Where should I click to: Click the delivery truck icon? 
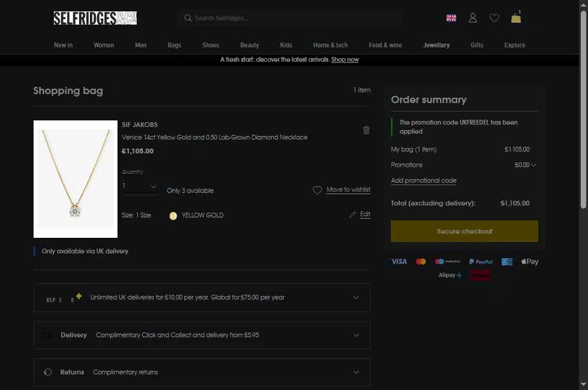pos(47,334)
